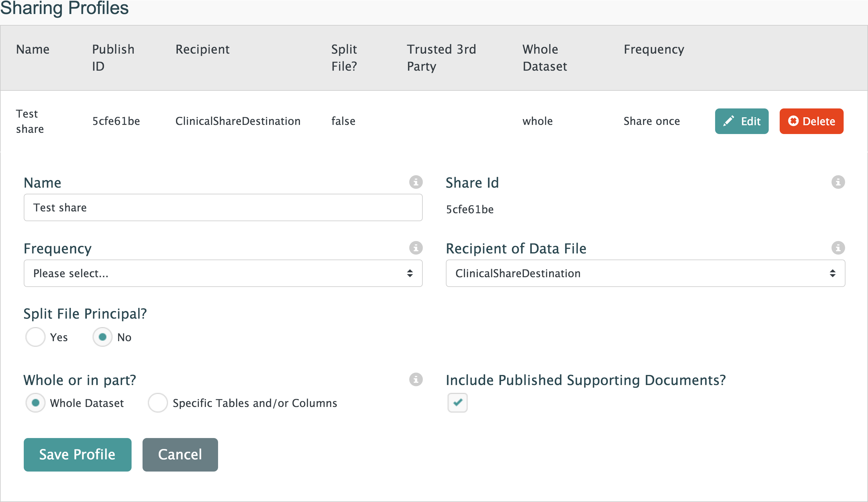Click the Frequency column header

click(654, 49)
